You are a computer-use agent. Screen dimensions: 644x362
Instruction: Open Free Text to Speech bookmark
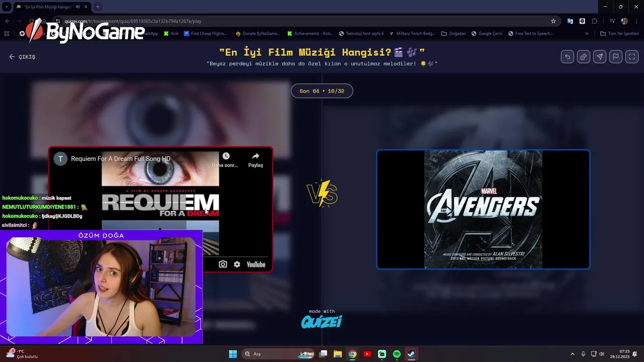pyautogui.click(x=530, y=34)
